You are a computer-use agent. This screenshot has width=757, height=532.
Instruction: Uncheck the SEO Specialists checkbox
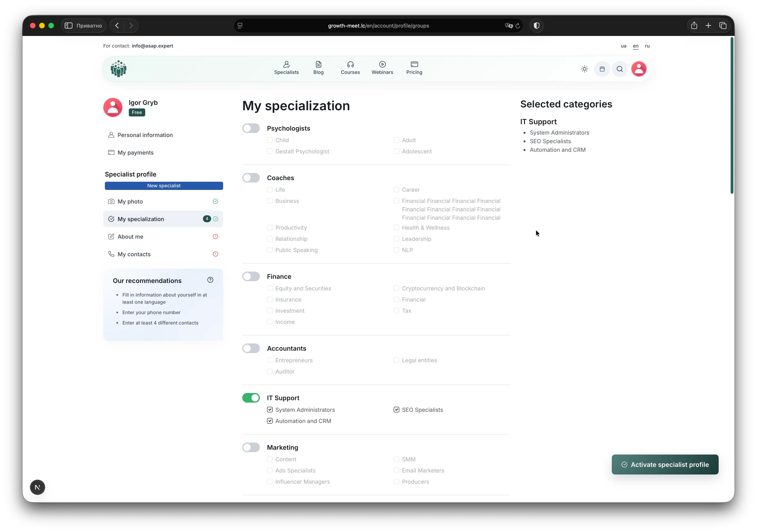pos(396,410)
